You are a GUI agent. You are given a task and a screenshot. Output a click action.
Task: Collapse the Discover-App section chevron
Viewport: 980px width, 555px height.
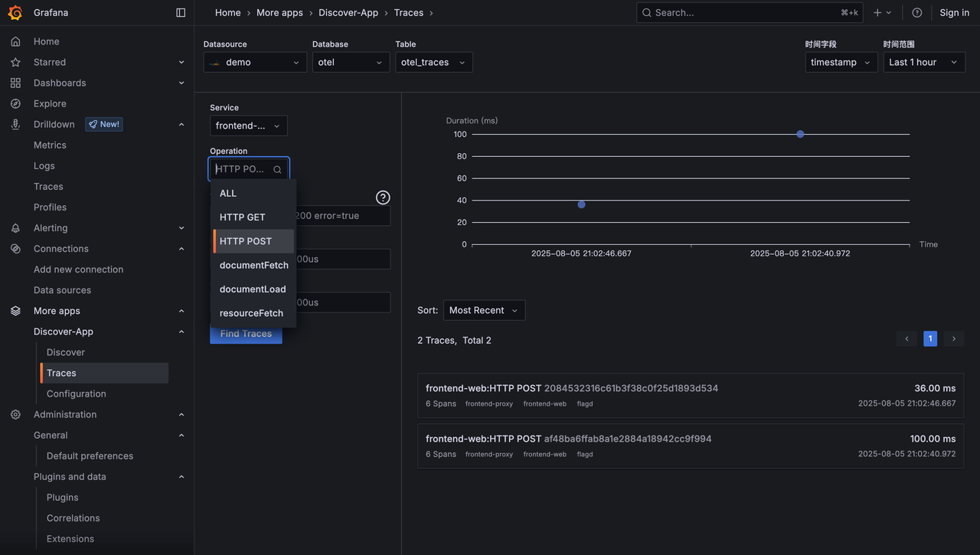tap(181, 331)
